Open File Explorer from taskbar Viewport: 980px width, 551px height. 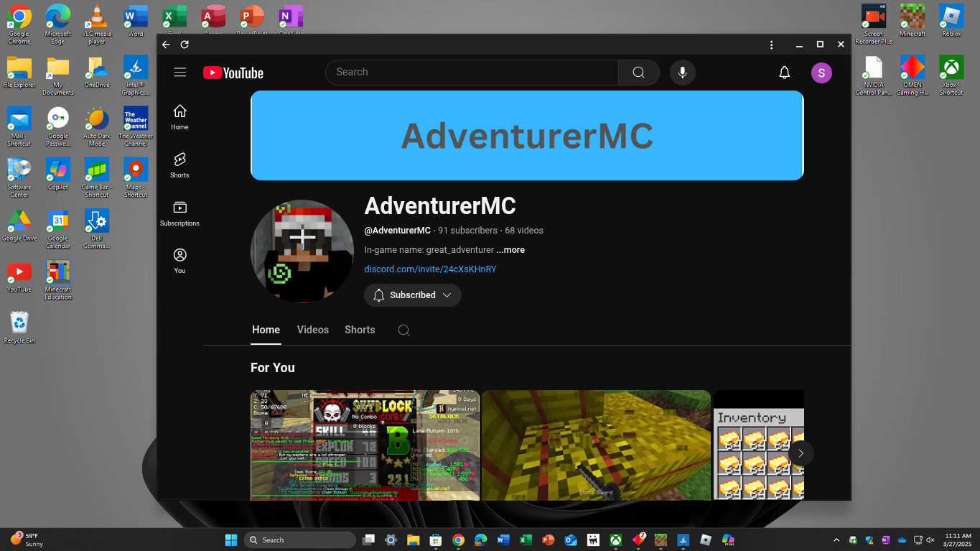pos(413,540)
